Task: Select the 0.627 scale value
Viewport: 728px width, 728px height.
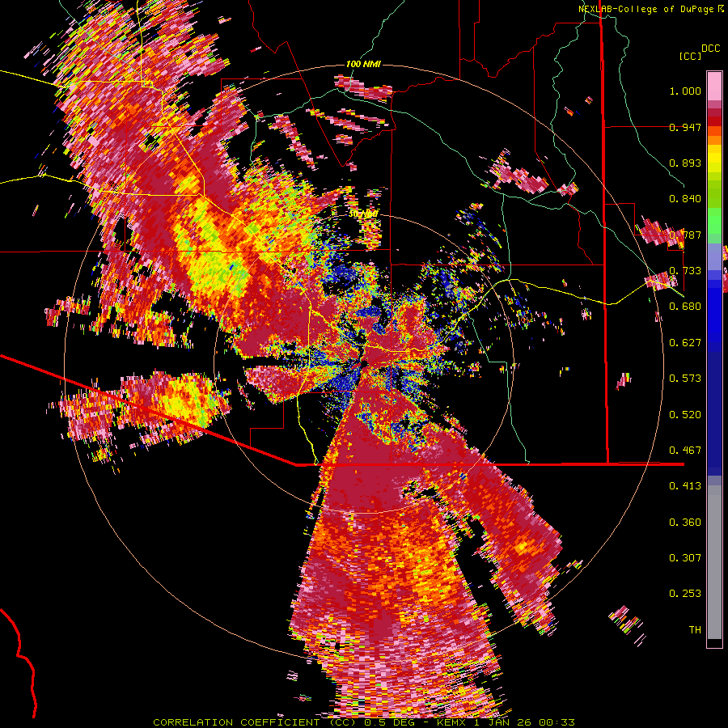Action: pos(685,343)
